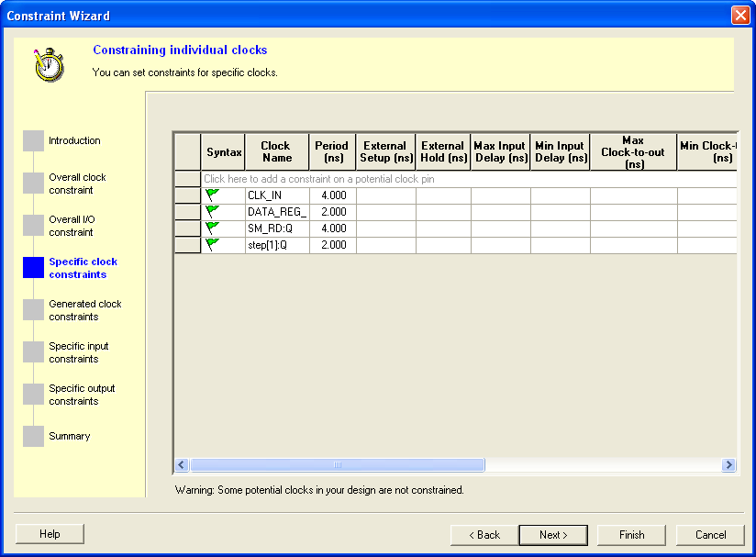Click the Finish button
The width and height of the screenshot is (756, 557).
(x=631, y=535)
